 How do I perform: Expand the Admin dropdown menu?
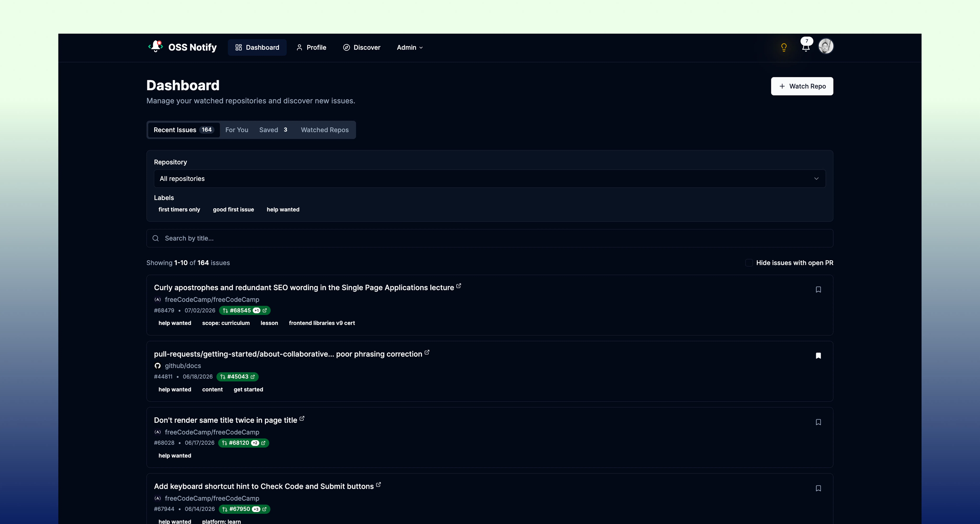(x=410, y=48)
